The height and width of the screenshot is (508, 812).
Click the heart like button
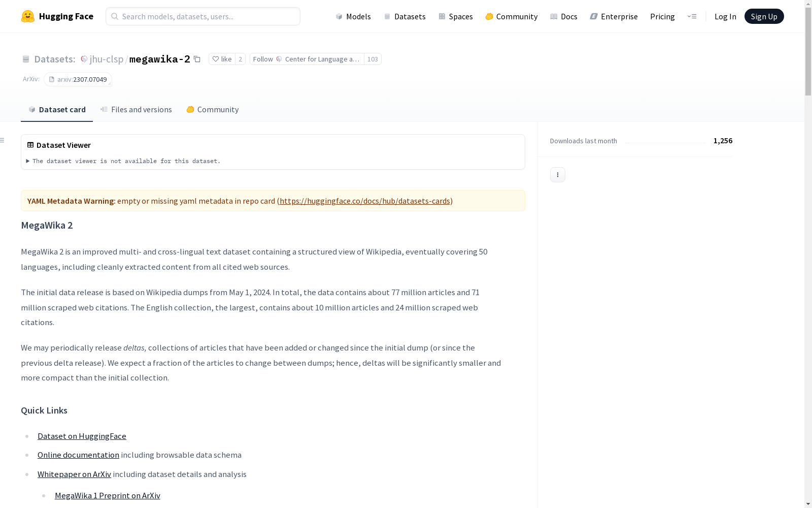[x=222, y=59]
